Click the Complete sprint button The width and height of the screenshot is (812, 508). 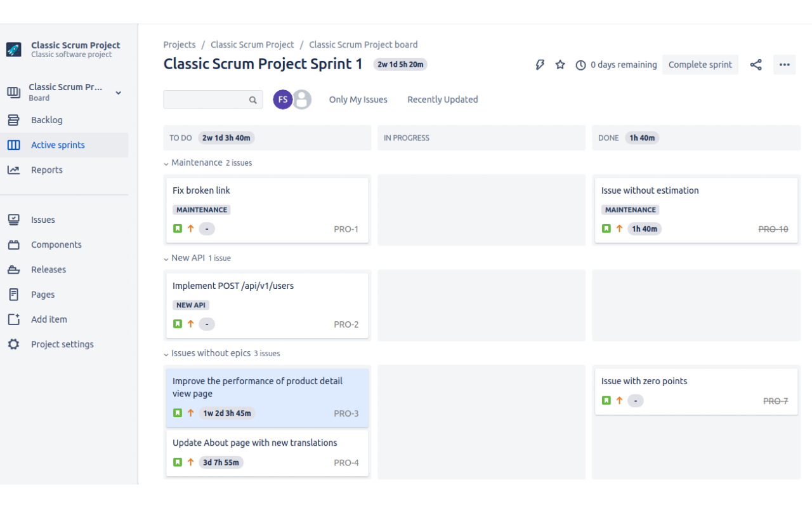(700, 64)
